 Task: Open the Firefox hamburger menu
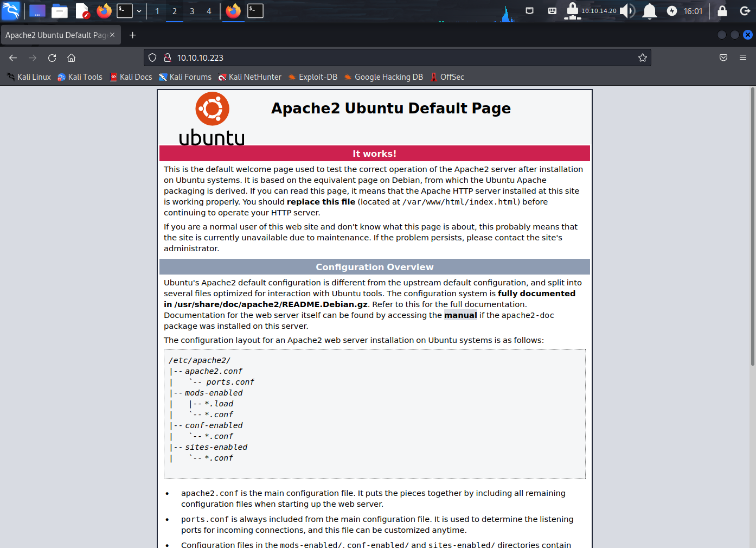743,58
